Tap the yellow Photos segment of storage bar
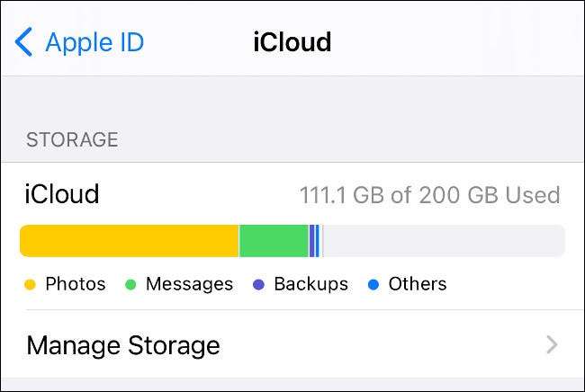Screen dimensions: 585x392 click(x=129, y=241)
